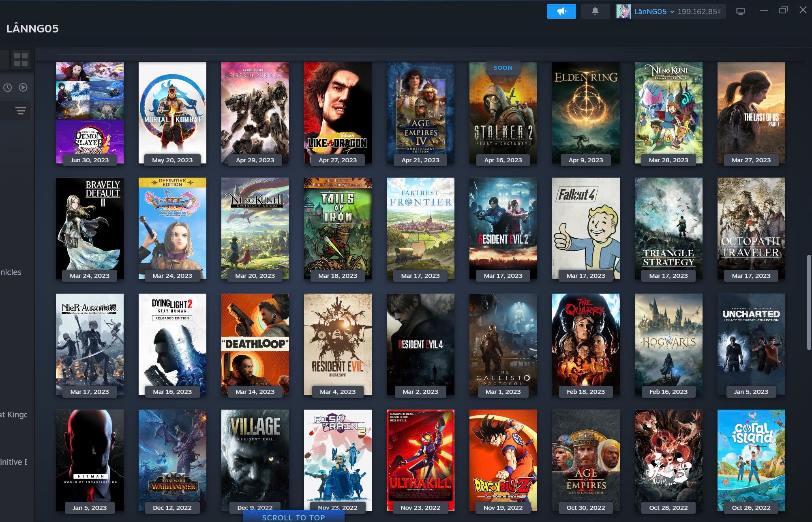Click the 'SOON' badge on S.T.A.L.K.E.R. 2
The width and height of the screenshot is (812, 522).
click(x=503, y=68)
